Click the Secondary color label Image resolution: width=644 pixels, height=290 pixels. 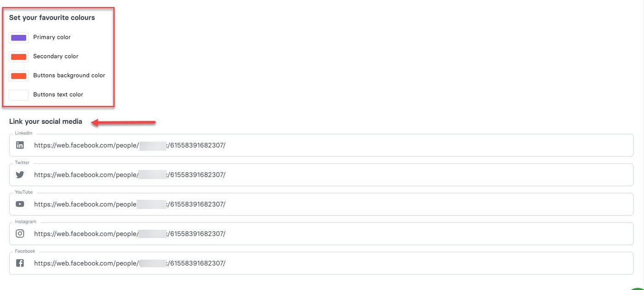(56, 56)
